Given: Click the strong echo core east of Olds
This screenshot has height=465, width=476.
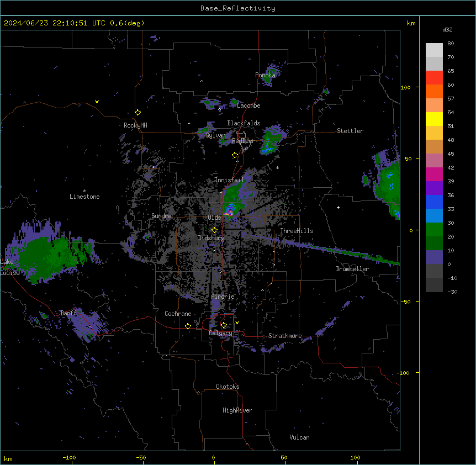Looking at the screenshot, I should tap(229, 210).
